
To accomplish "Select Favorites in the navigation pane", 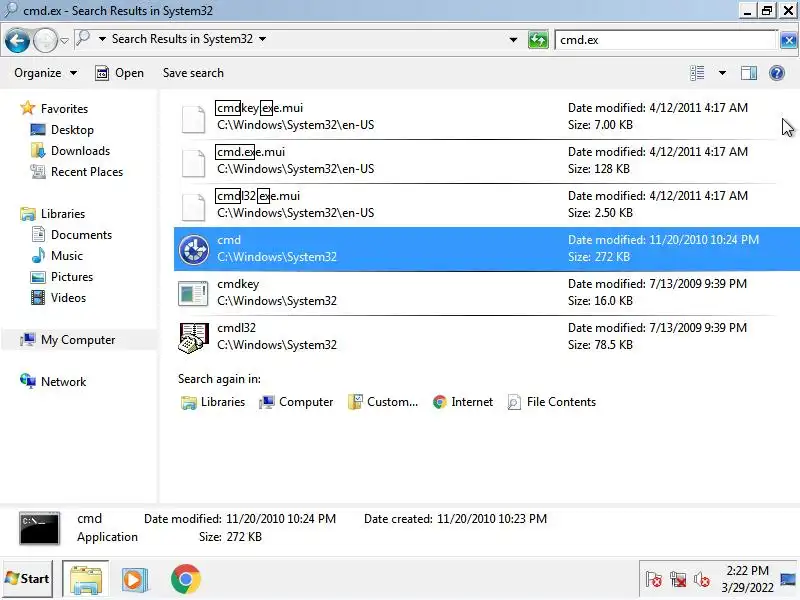I will (54, 109).
